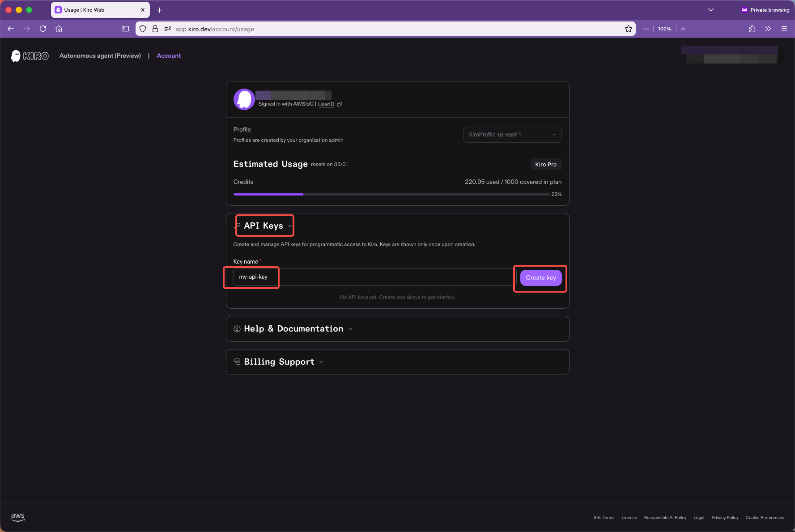Copy UserID using the copy icon
Image resolution: width=795 pixels, height=532 pixels.
pyautogui.click(x=340, y=104)
